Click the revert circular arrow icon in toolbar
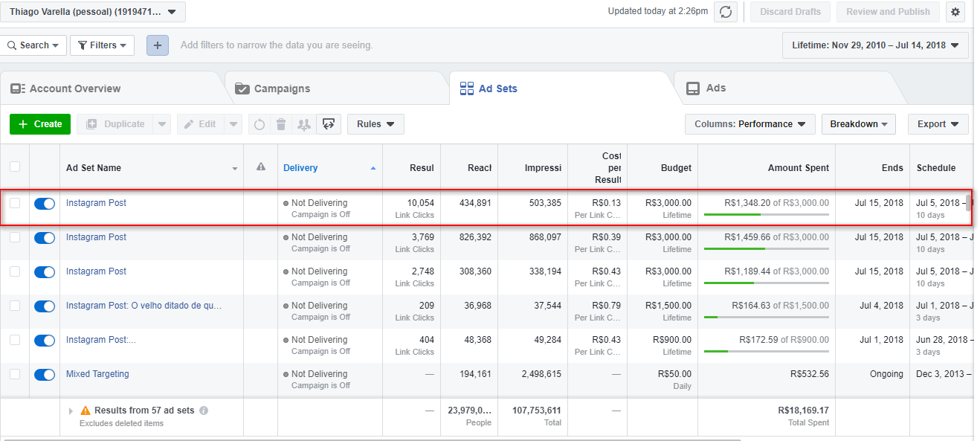This screenshot has height=441, width=980. 259,124
